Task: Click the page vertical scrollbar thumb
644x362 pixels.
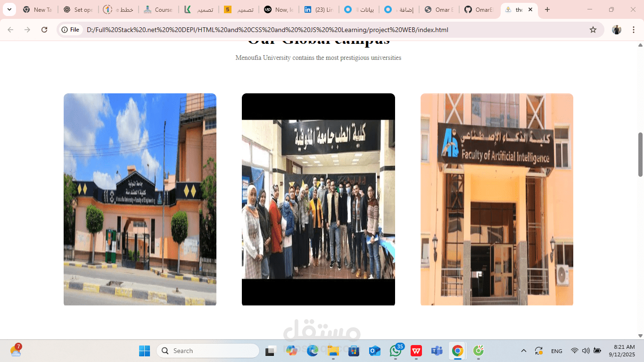Action: 640,155
